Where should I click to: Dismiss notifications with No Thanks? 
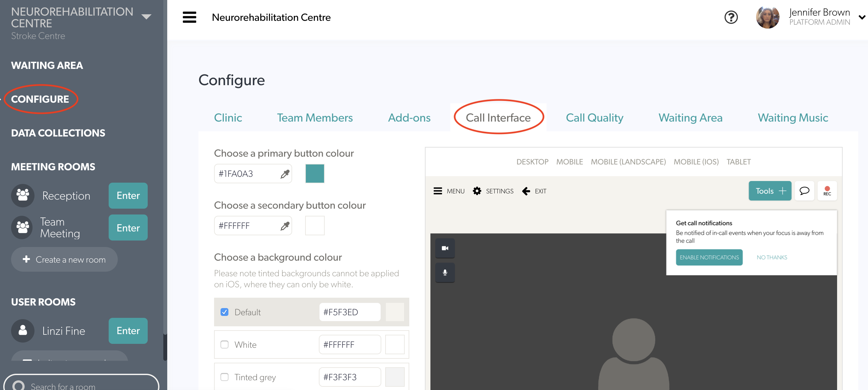(x=772, y=257)
